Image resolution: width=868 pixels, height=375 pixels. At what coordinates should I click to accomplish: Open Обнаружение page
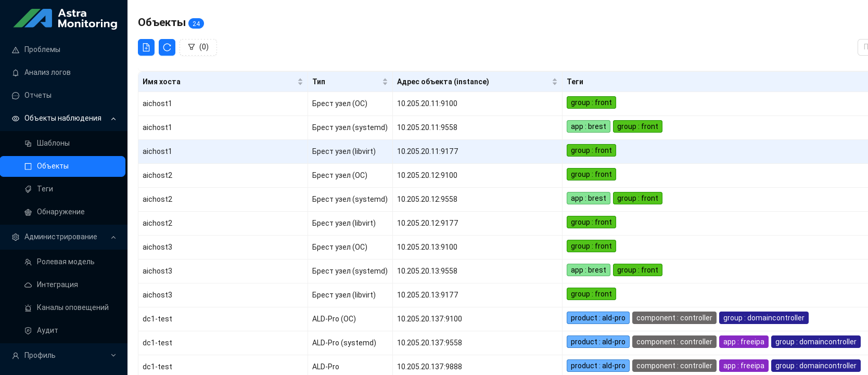[x=60, y=212]
